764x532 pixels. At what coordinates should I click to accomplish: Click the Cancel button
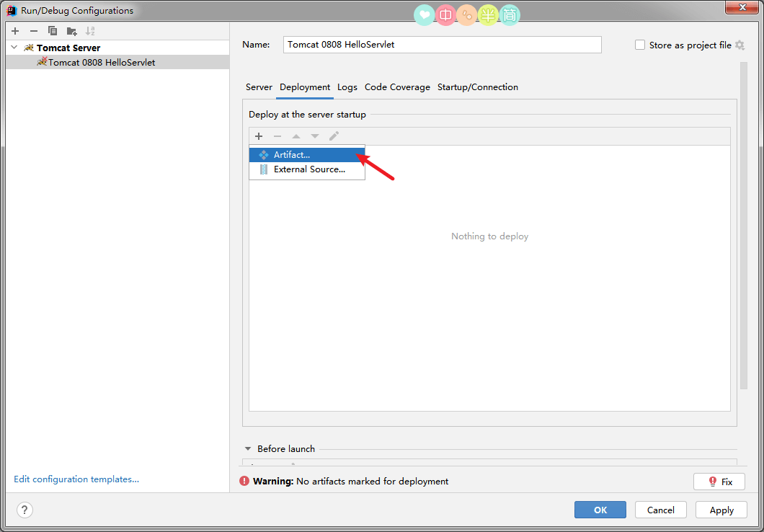click(661, 510)
